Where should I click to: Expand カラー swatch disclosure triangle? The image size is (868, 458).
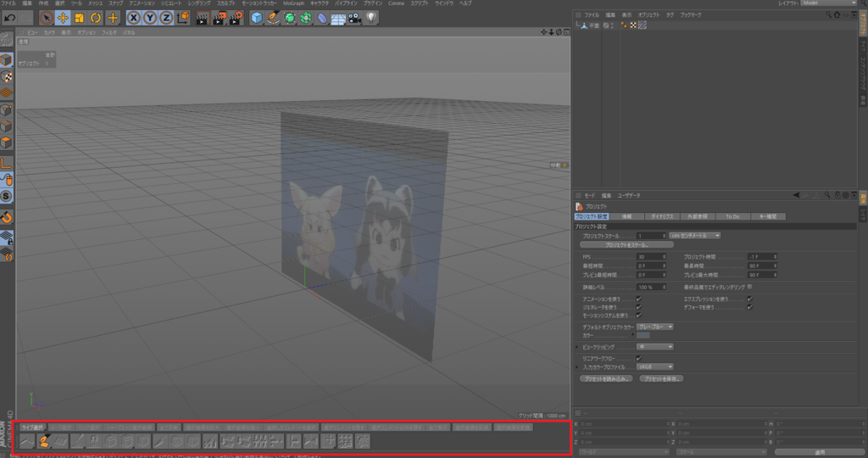coord(633,335)
